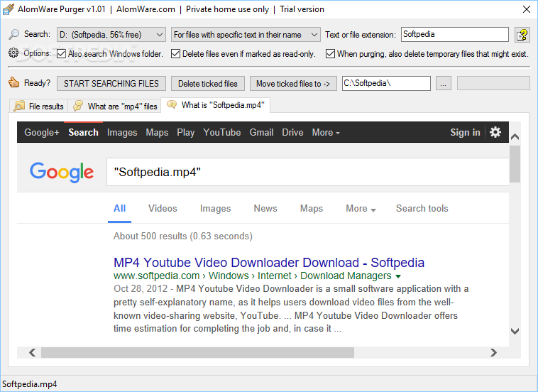This screenshot has height=392, width=538.
Task: Expand the green result URL arrow
Action: pyautogui.click(x=398, y=276)
